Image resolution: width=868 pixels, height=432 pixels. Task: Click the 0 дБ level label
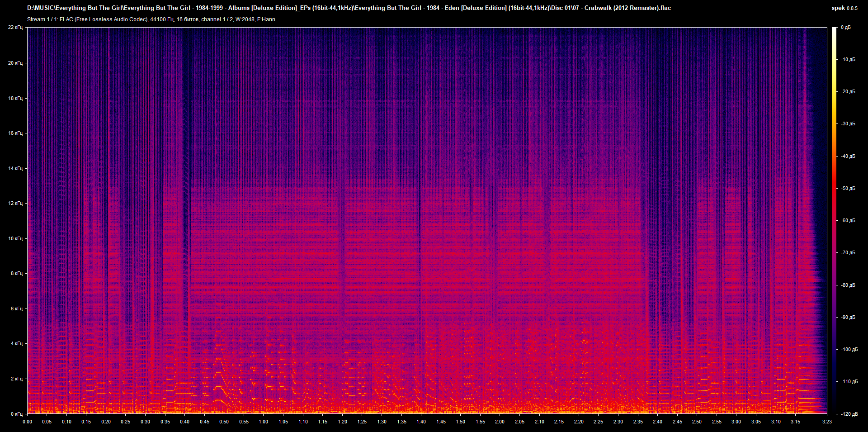pyautogui.click(x=846, y=28)
